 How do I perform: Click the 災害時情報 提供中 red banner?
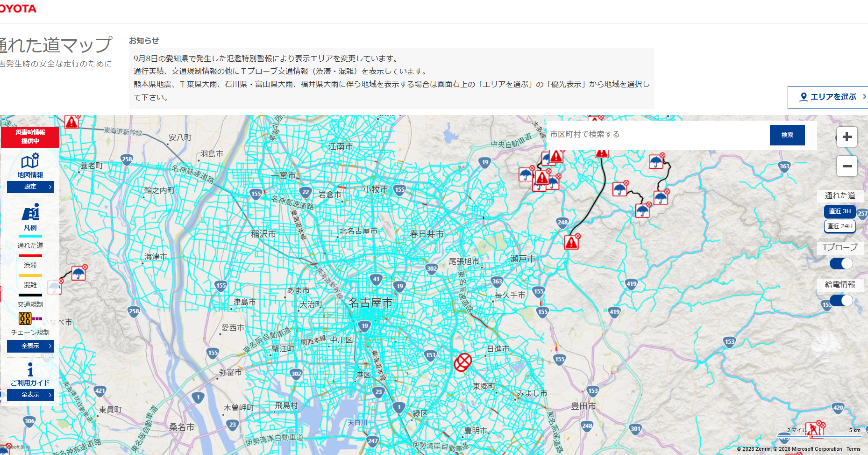pyautogui.click(x=30, y=137)
